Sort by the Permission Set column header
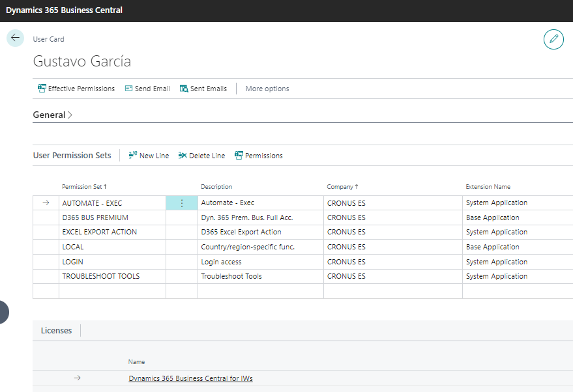Image resolution: width=573 pixels, height=392 pixels. coord(84,187)
